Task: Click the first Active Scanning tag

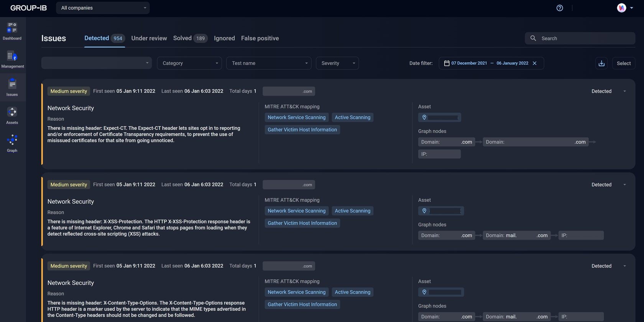Action: (352, 117)
